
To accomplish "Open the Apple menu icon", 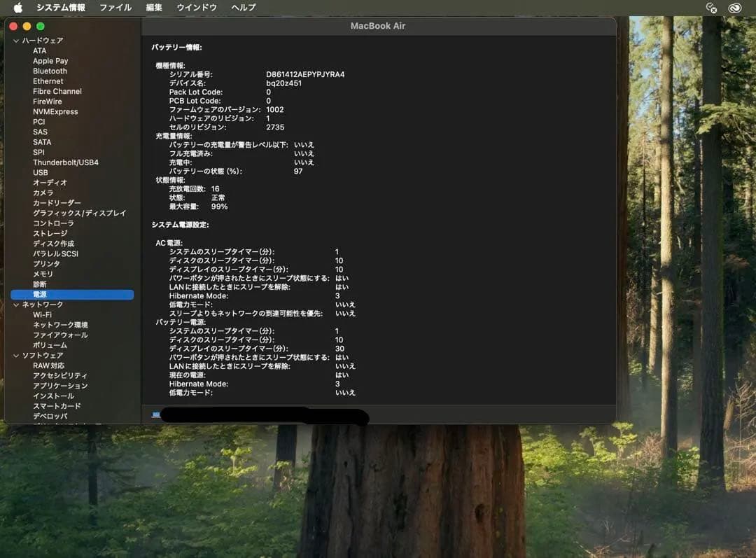I will click(x=18, y=8).
